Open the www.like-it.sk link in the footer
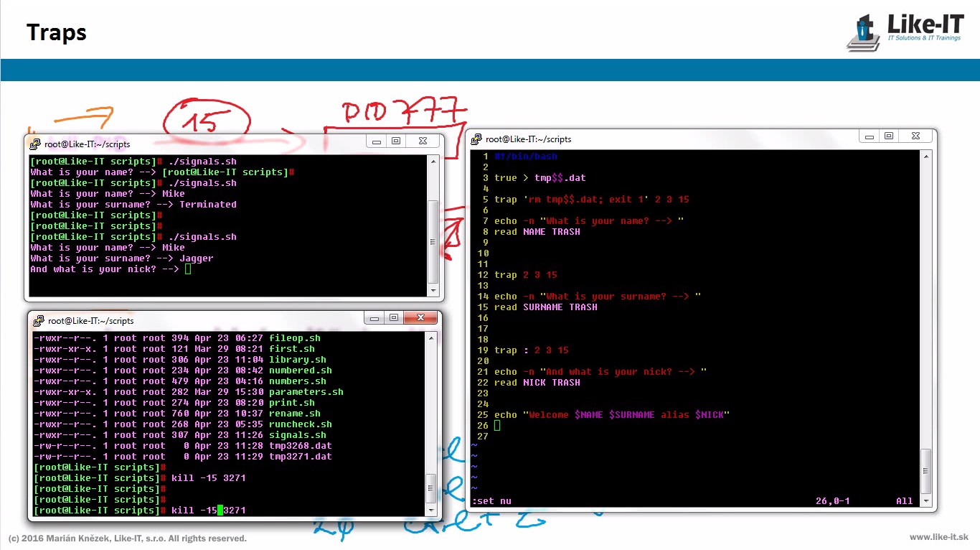The height and width of the screenshot is (550, 980). [938, 538]
